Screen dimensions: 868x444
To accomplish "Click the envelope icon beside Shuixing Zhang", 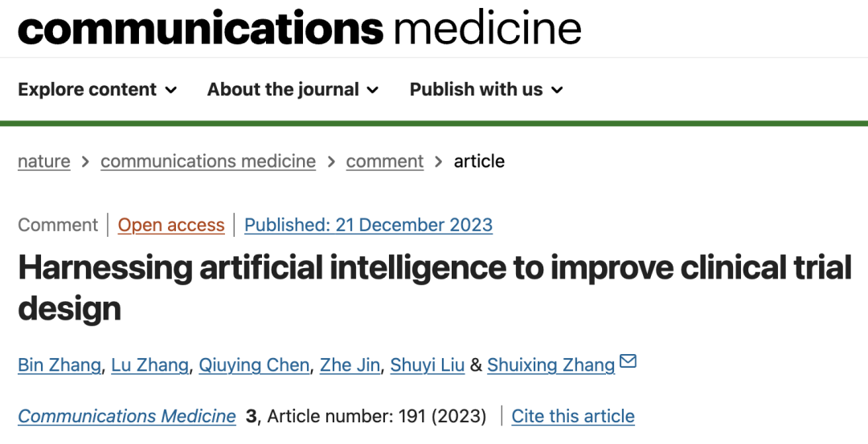I will pyautogui.click(x=628, y=361).
